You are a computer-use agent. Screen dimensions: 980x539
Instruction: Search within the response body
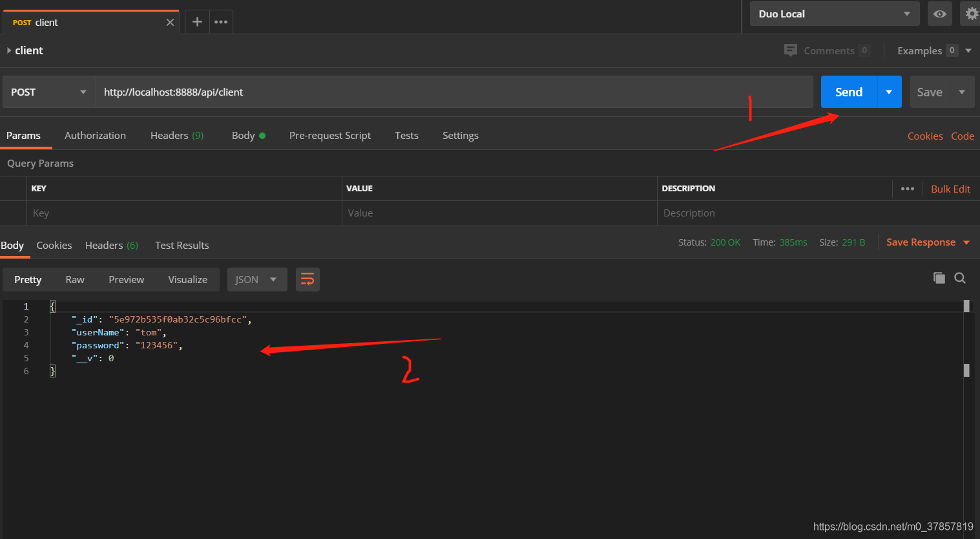tap(960, 278)
